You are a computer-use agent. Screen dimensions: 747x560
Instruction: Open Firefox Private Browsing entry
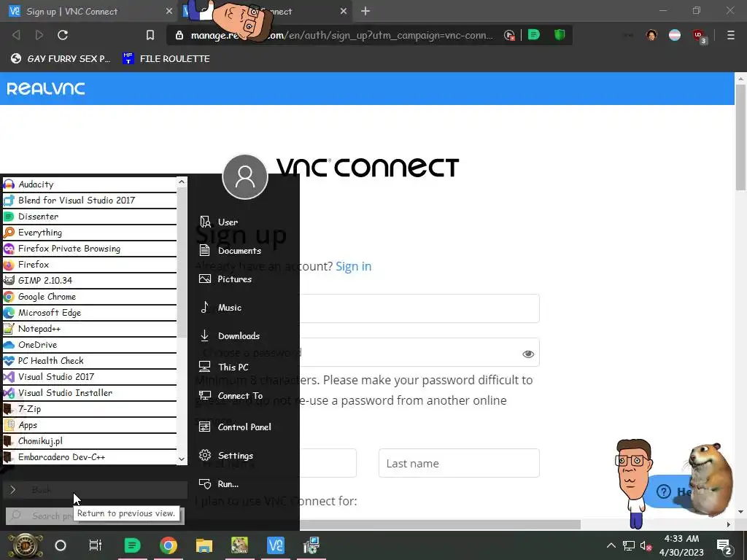[x=90, y=249]
